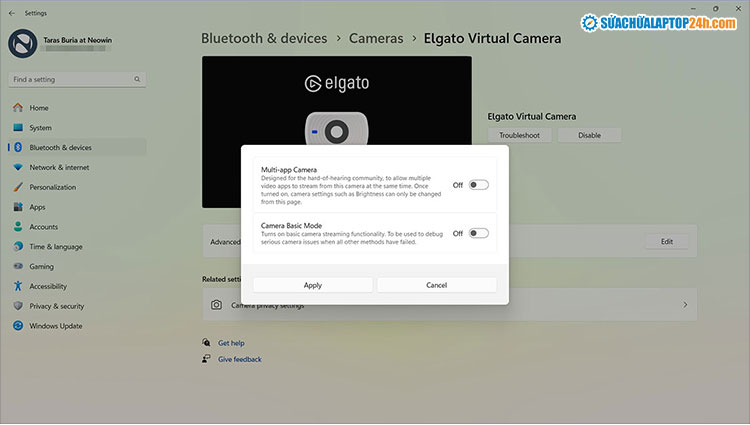
Task: Click Taras Buria at Neowin username
Action: click(77, 40)
